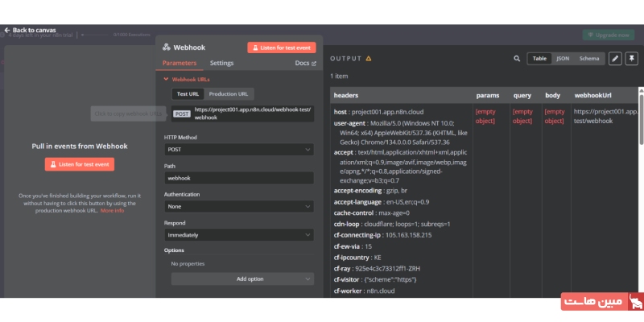Copy the webhook test URL text
The width and height of the screenshot is (644, 322).
253,114
